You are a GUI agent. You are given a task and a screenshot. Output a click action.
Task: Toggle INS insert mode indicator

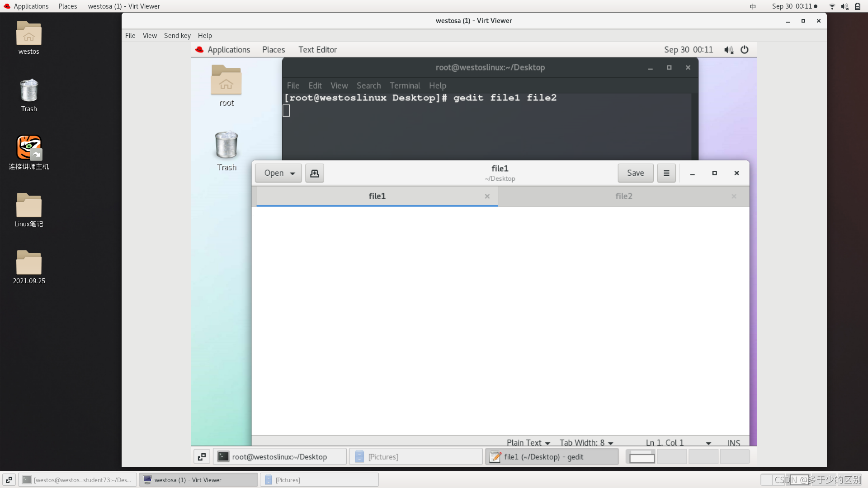pos(733,443)
